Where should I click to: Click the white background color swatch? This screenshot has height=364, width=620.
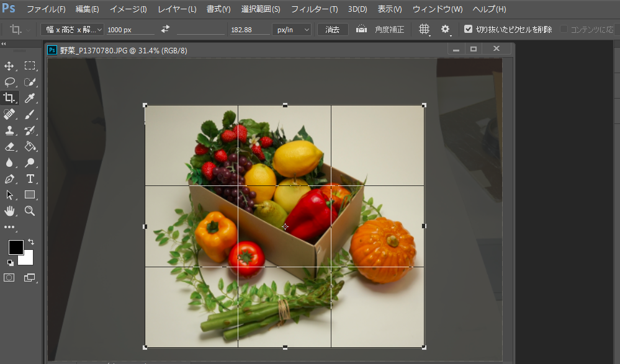[x=28, y=260]
